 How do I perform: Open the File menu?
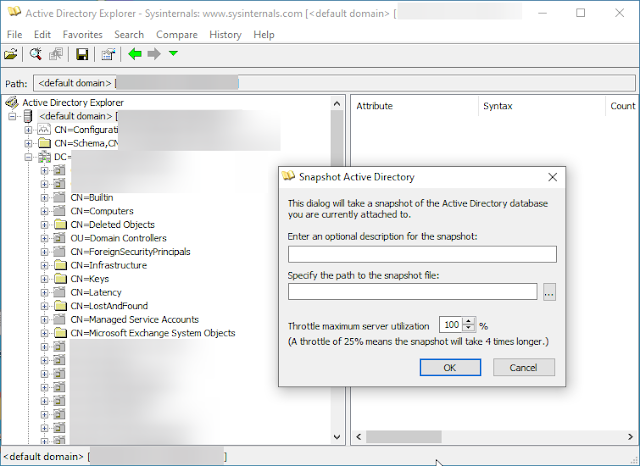coord(14,35)
